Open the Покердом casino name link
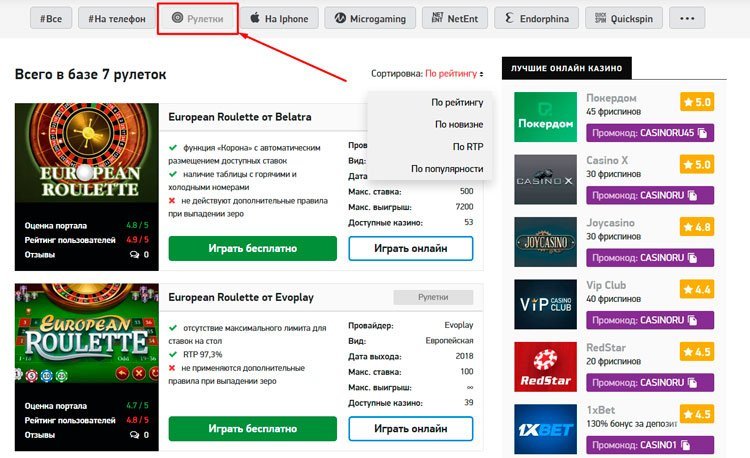This screenshot has width=750, height=458. [611, 98]
